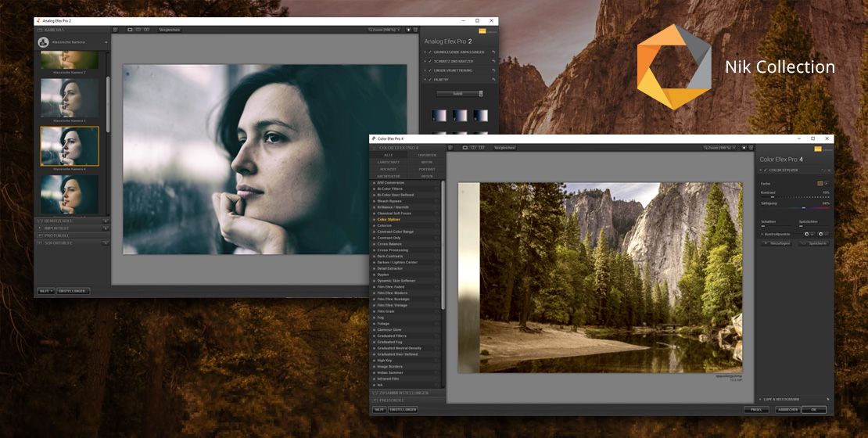
Task: Open the Zoom dropdown in Analog Efex
Action: [386, 30]
